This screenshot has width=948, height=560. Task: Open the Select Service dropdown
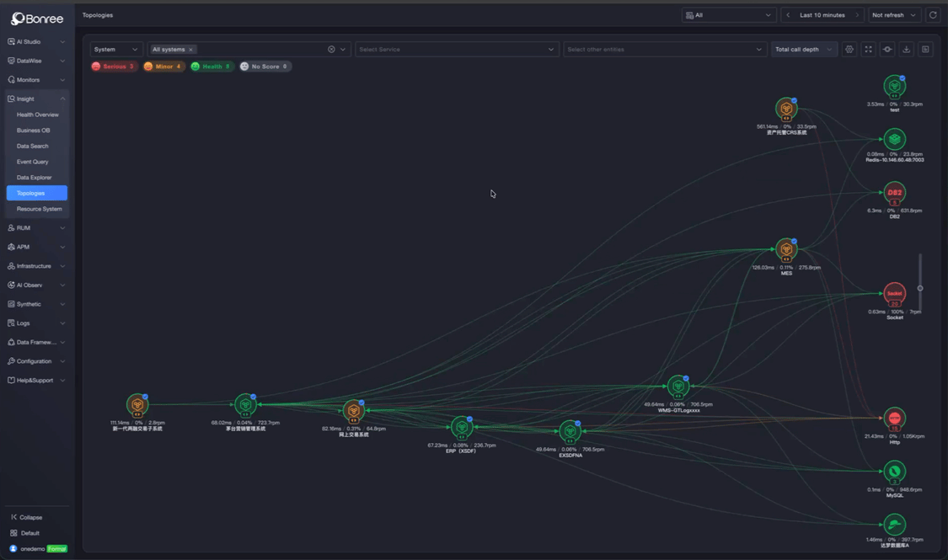457,50
